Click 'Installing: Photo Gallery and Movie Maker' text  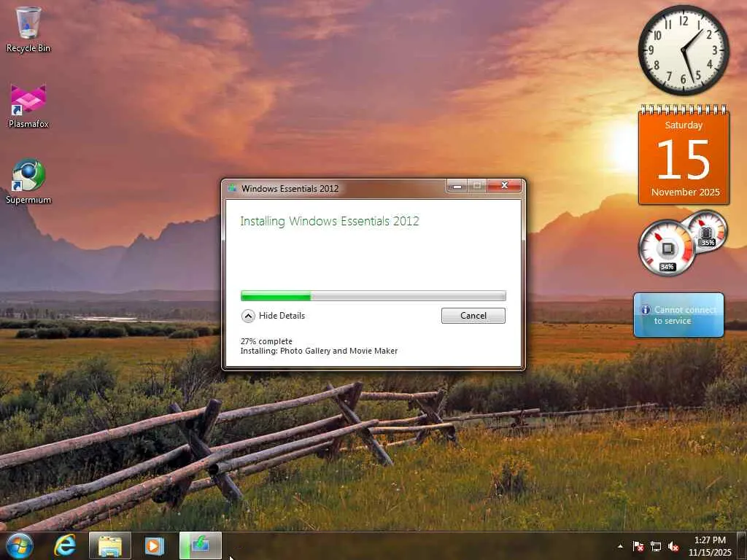319,351
